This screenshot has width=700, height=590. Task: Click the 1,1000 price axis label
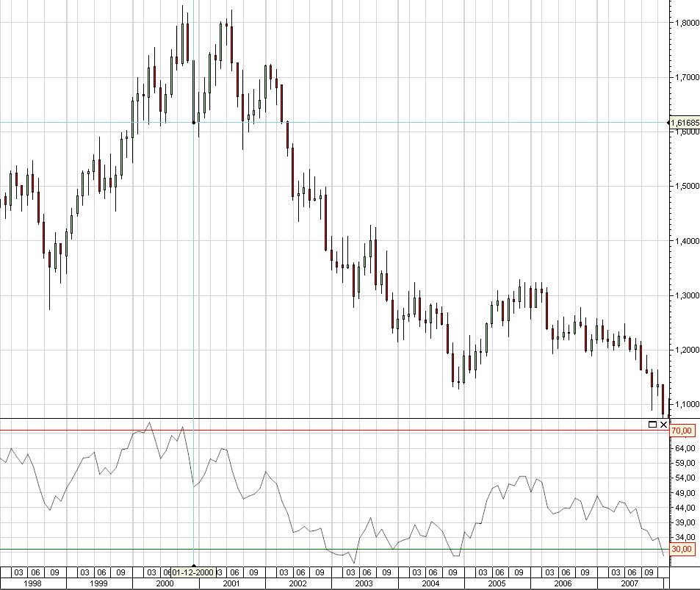pos(687,404)
